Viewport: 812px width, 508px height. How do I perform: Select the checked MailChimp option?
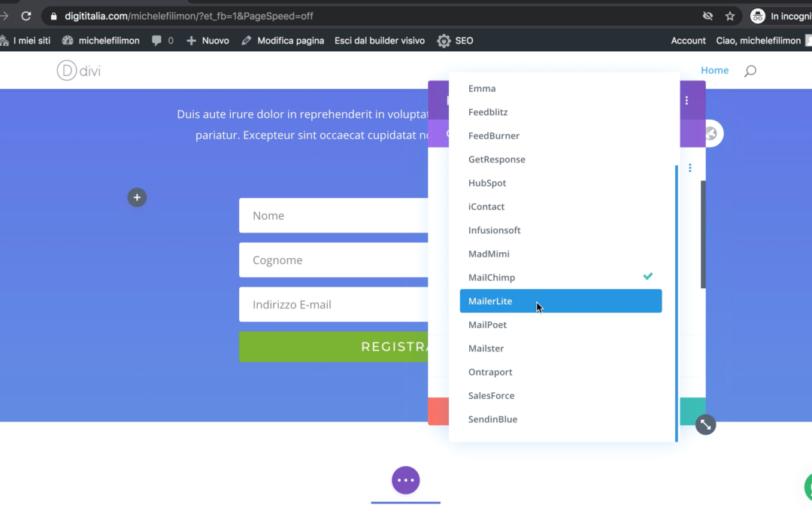pyautogui.click(x=561, y=277)
